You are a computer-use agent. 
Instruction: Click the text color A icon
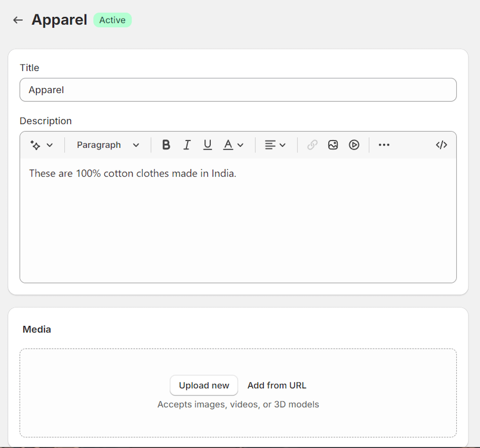[x=228, y=145]
